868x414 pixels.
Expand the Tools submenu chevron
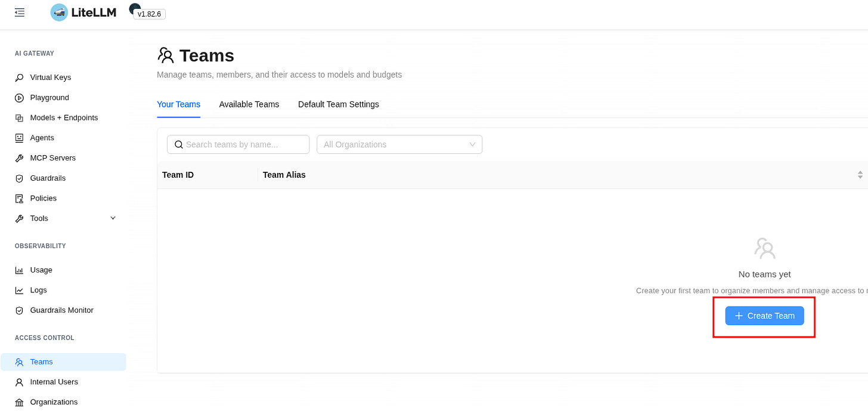tap(113, 218)
